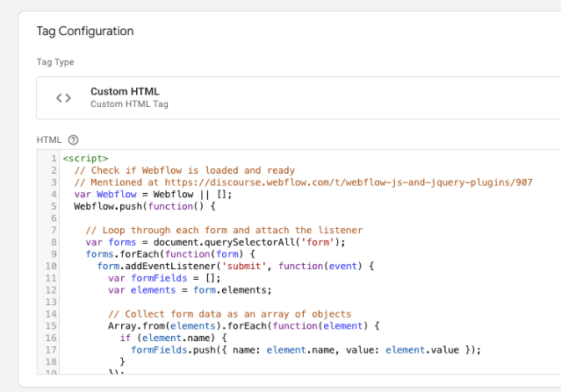This screenshot has width=561, height=392.
Task: Click line number 1 in the gutter
Action: [x=54, y=159]
